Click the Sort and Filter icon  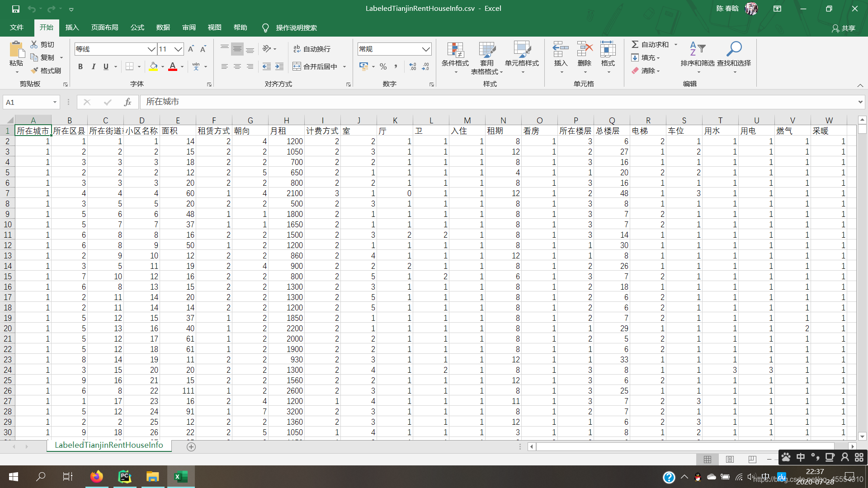697,48
